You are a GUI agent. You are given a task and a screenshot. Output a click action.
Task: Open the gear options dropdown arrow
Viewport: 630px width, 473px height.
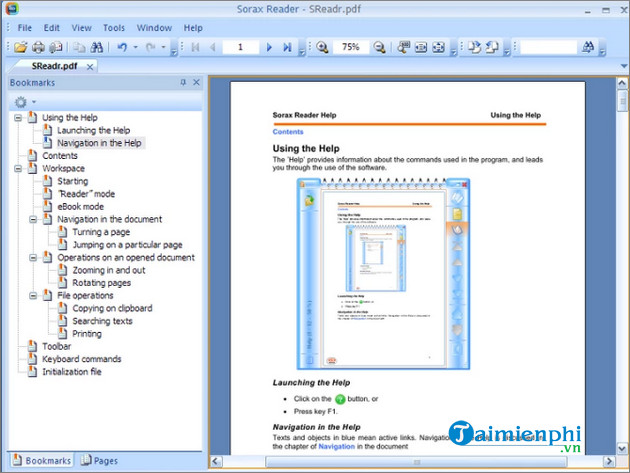[x=34, y=102]
